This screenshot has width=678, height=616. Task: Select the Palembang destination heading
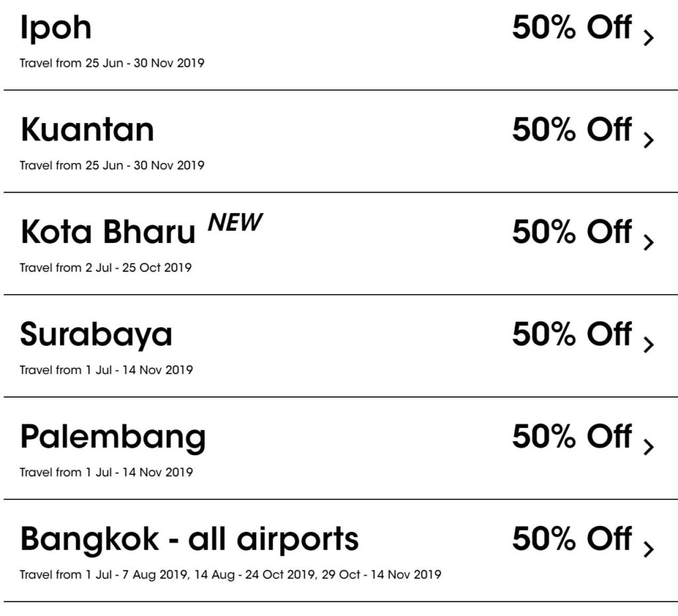pyautogui.click(x=113, y=437)
